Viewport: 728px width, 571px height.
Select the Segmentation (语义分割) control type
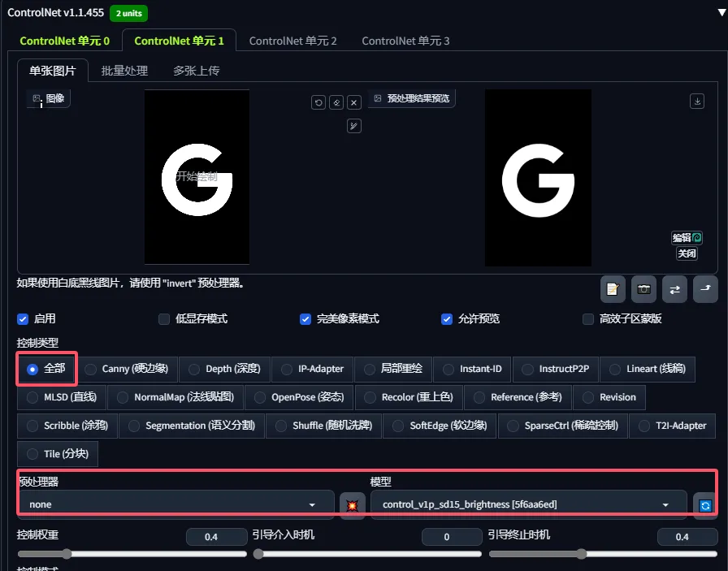192,426
